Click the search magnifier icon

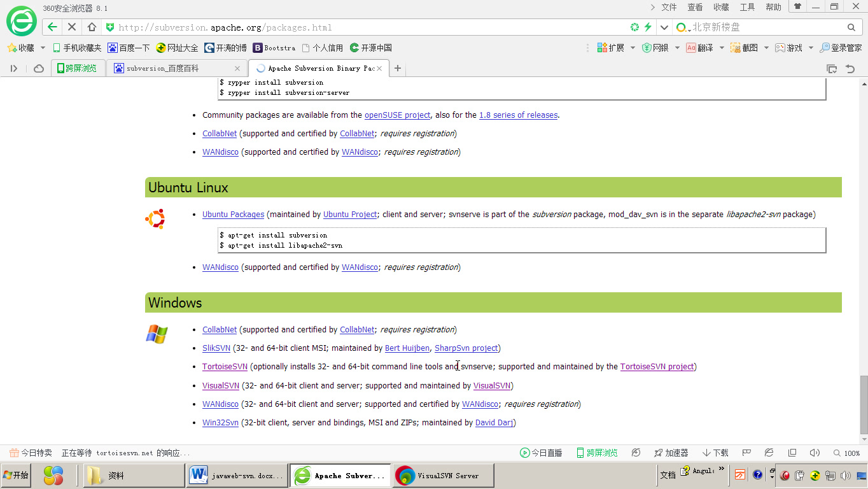tap(851, 27)
